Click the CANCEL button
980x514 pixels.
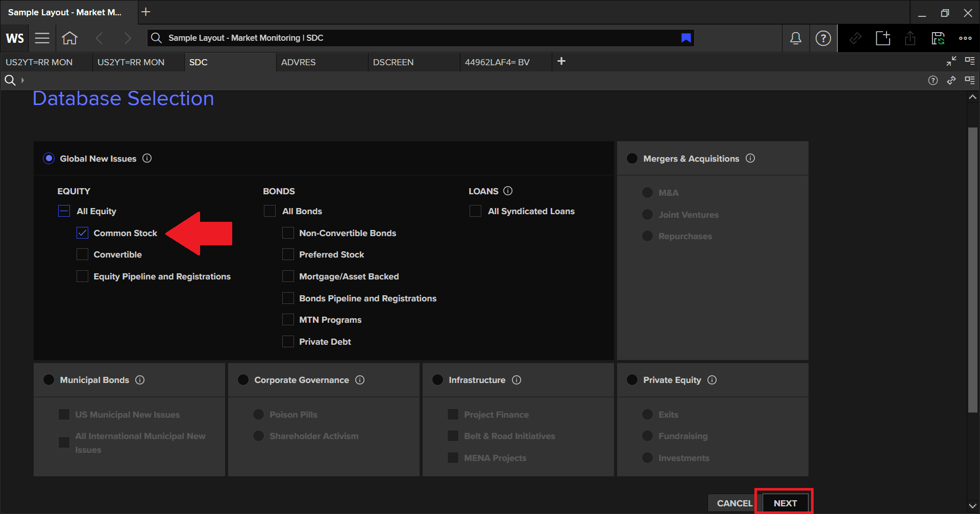pos(734,503)
